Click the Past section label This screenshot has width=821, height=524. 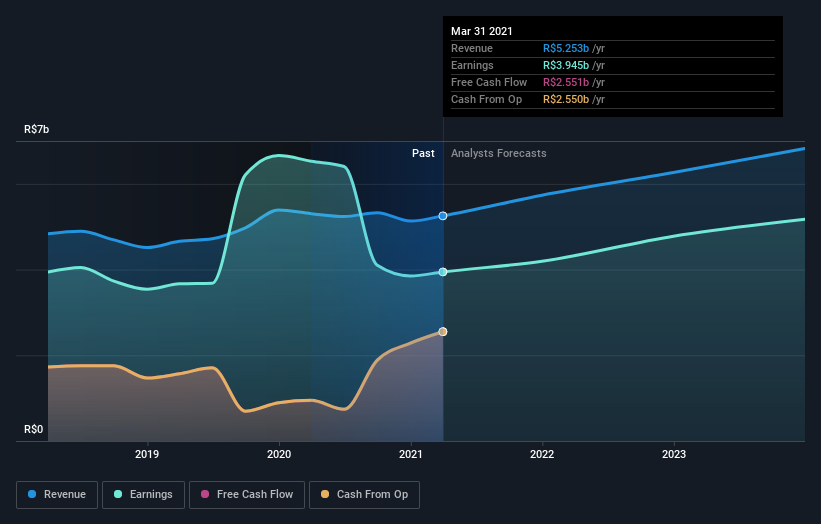[x=423, y=153]
